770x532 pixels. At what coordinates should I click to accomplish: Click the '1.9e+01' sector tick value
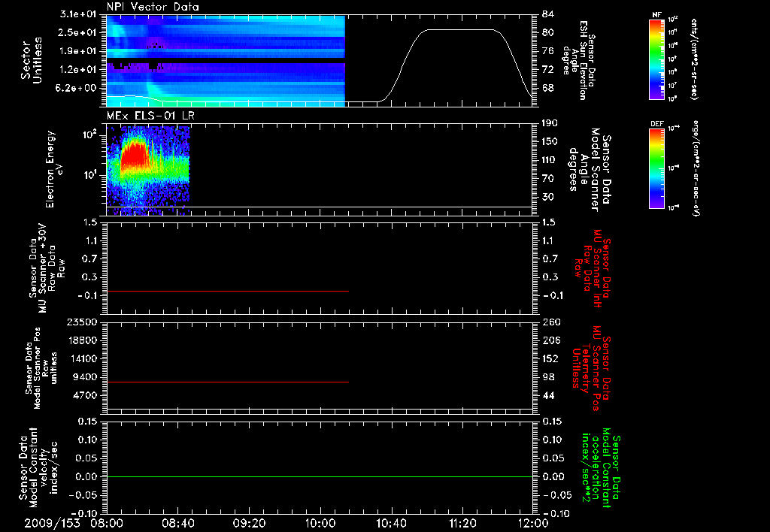coord(78,51)
